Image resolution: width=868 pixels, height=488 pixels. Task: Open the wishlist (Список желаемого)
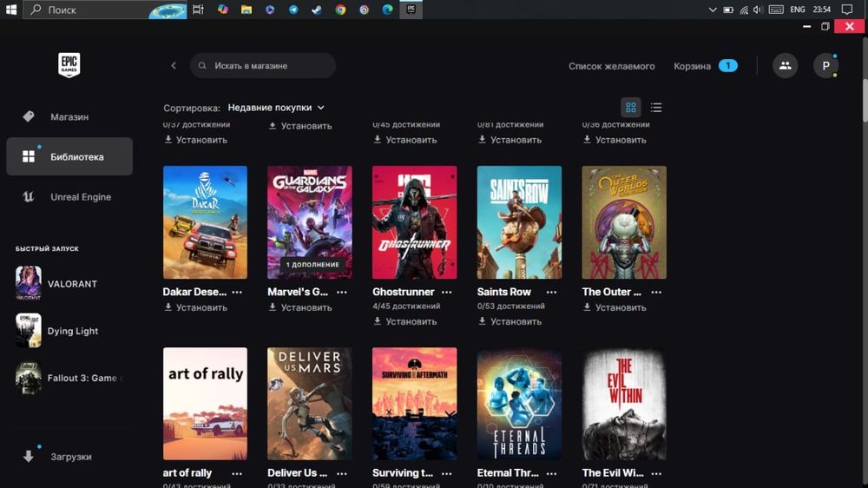611,66
